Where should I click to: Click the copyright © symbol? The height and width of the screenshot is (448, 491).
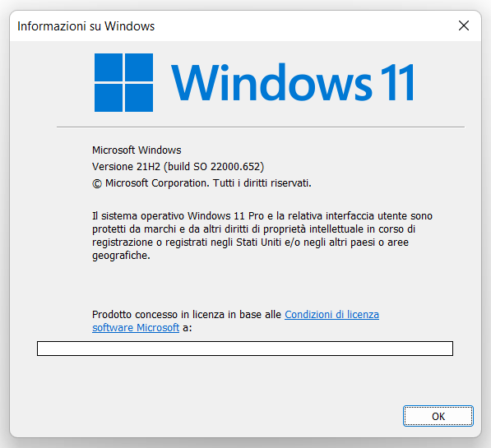click(x=97, y=184)
